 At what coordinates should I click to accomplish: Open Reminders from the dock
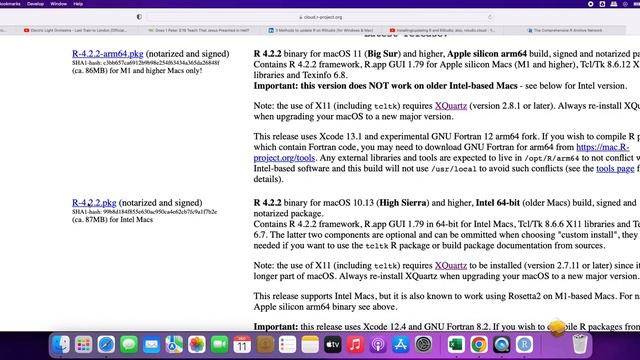coord(287,344)
